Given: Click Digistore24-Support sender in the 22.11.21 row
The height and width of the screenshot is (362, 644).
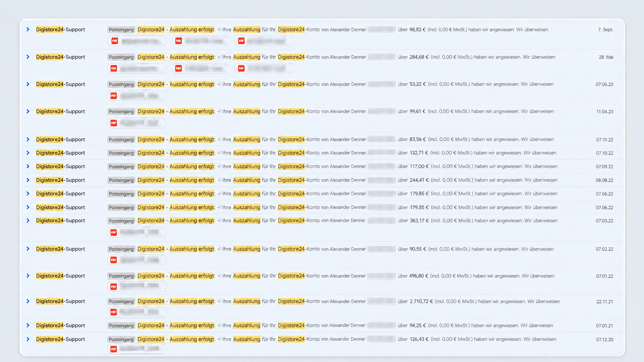Looking at the screenshot, I should pos(60,301).
